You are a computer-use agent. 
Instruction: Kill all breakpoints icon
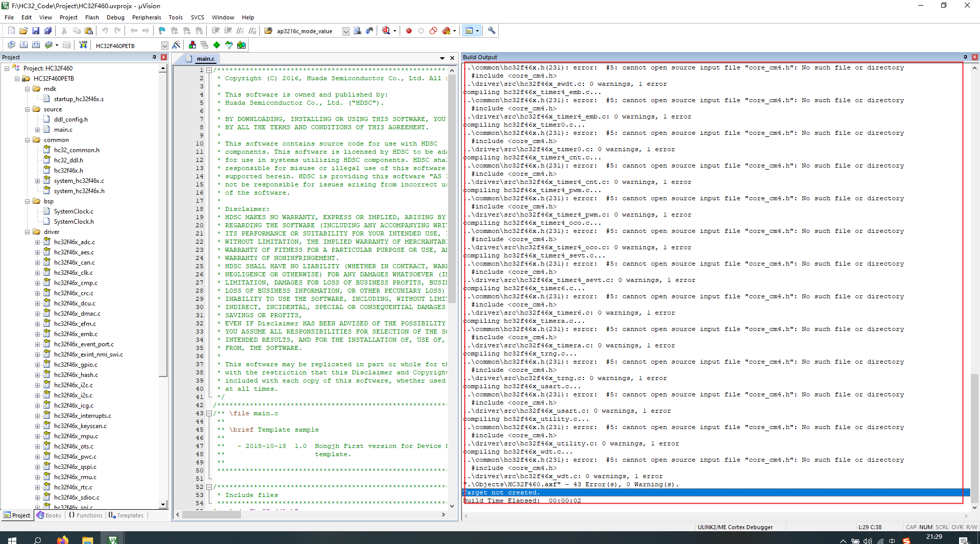coord(447,31)
